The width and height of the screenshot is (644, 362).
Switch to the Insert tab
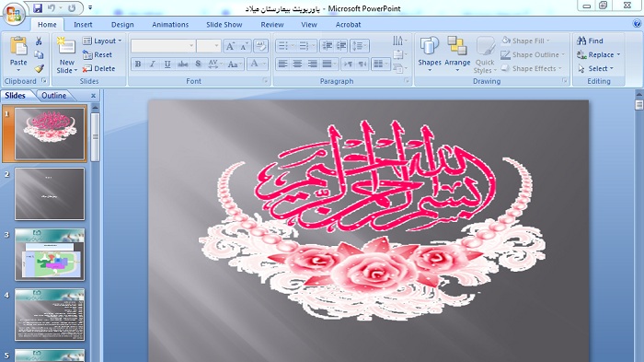(83, 25)
